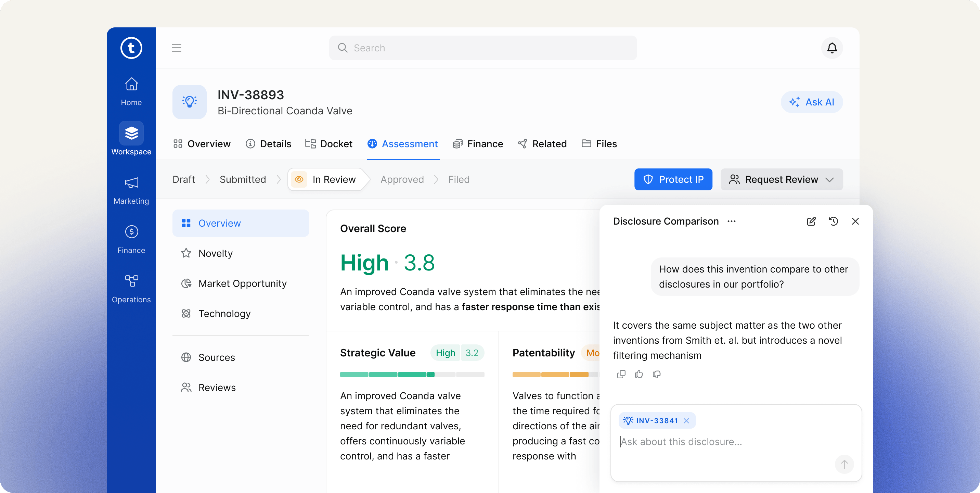
Task: Select the Approved stage
Action: pos(402,179)
